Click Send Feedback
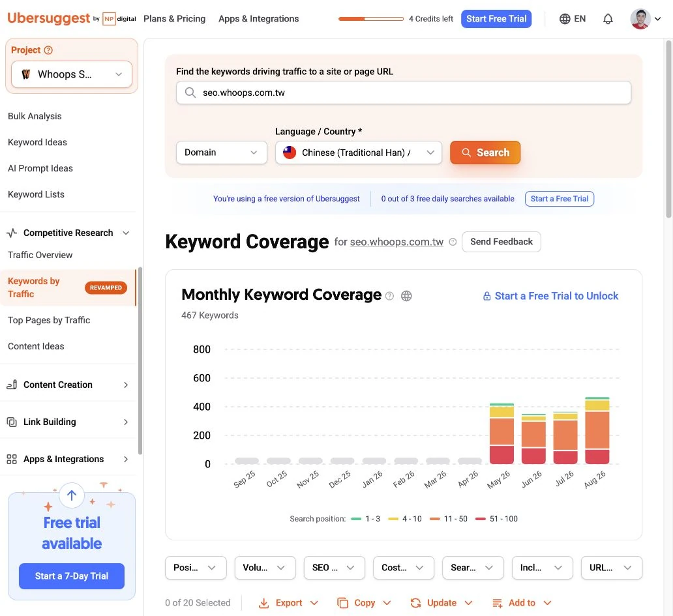The image size is (673, 616). pyautogui.click(x=501, y=242)
